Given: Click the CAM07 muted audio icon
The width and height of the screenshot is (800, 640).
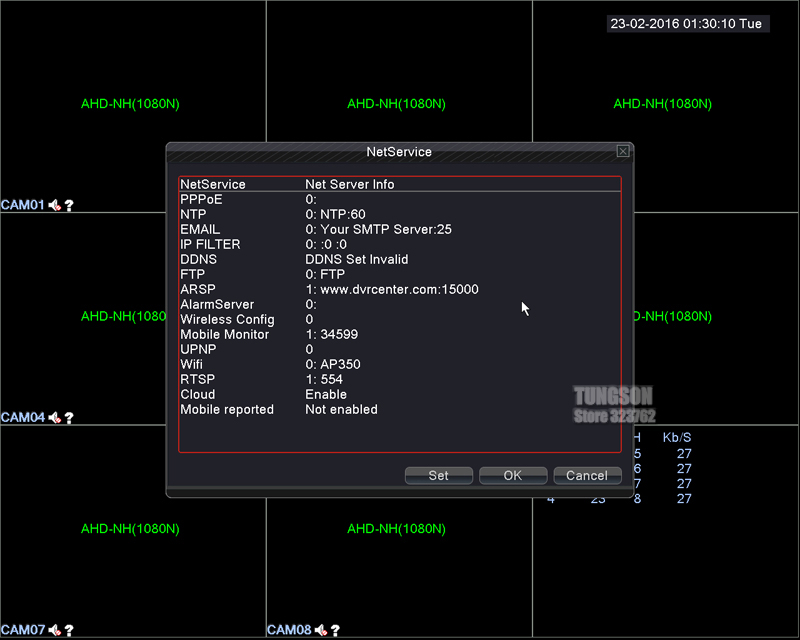Looking at the screenshot, I should 55,631.
